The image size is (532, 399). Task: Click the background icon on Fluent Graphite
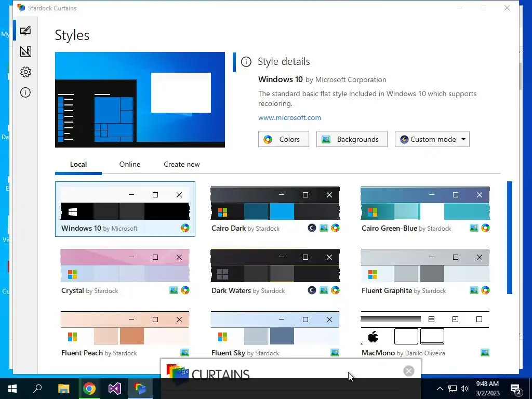474,290
